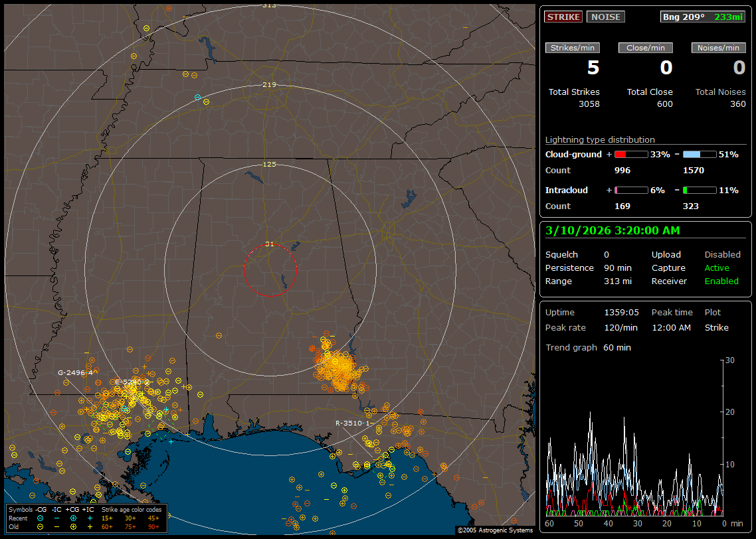The width and height of the screenshot is (756, 539).
Task: Click the old -IC yellow dash in legend
Action: click(x=56, y=526)
